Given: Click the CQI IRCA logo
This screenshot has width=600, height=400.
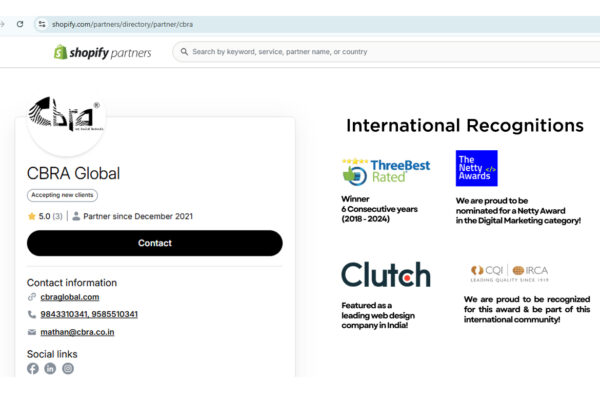Looking at the screenshot, I should [x=509, y=273].
